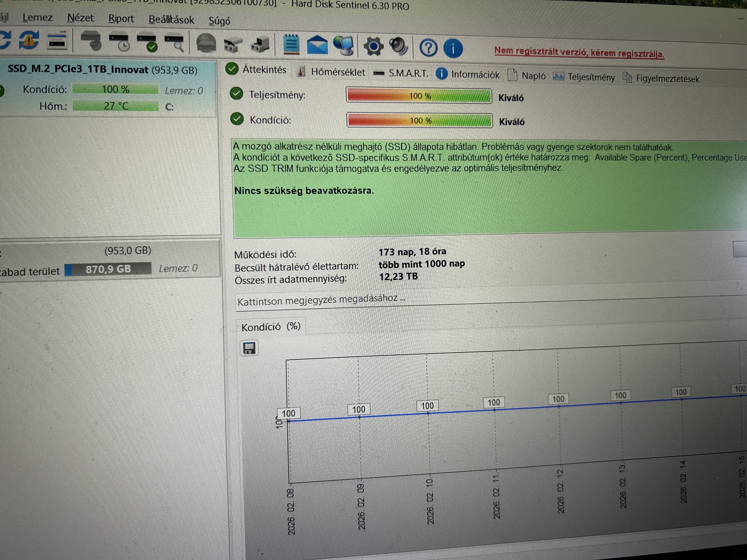Click the blue info about icon
Image resolution: width=747 pixels, height=560 pixels.
pos(453,48)
